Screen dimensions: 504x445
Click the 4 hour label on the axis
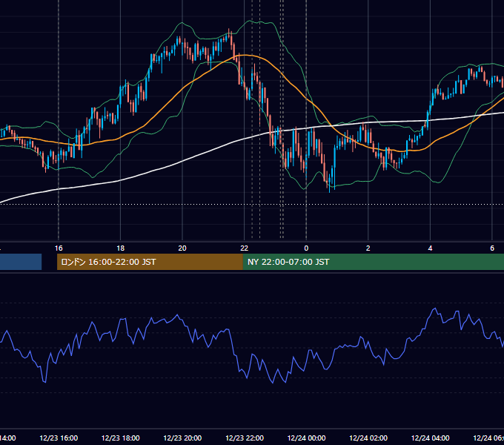430,248
